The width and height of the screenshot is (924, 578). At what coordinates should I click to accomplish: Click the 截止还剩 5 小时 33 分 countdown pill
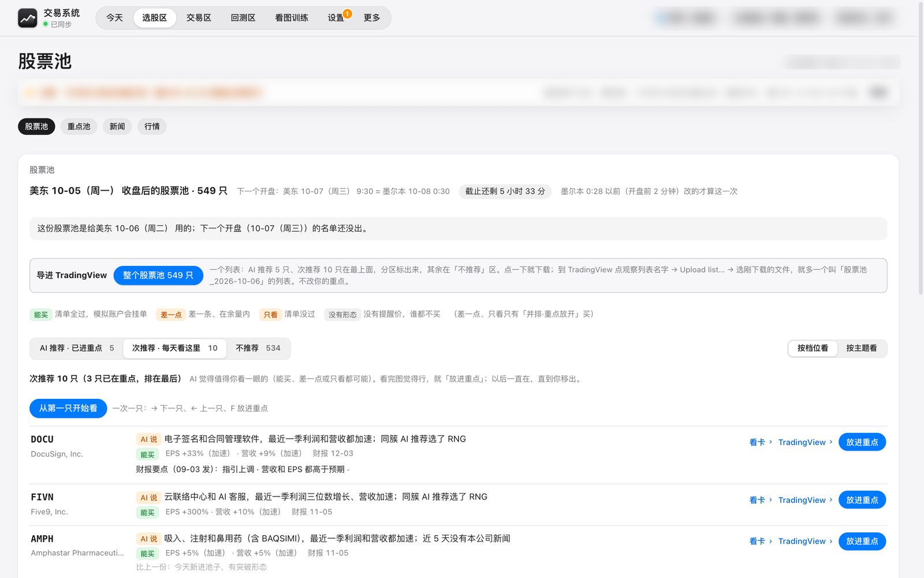[x=505, y=191]
